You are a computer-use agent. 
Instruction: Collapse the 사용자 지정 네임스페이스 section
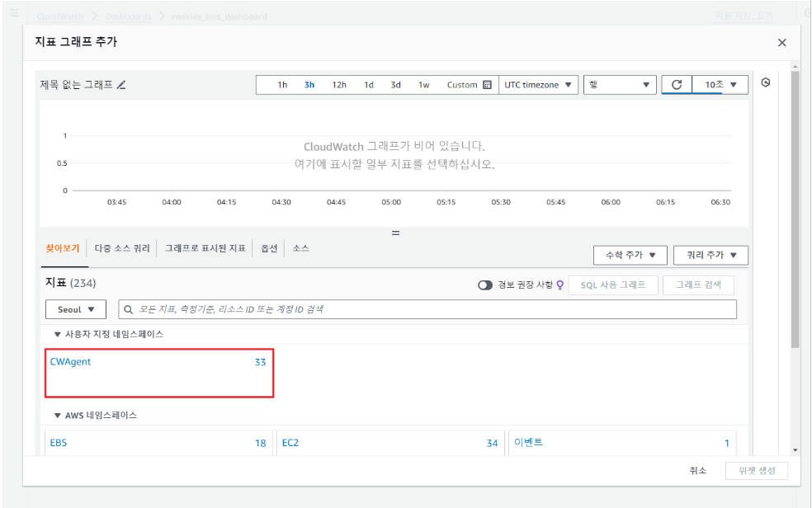coord(58,334)
